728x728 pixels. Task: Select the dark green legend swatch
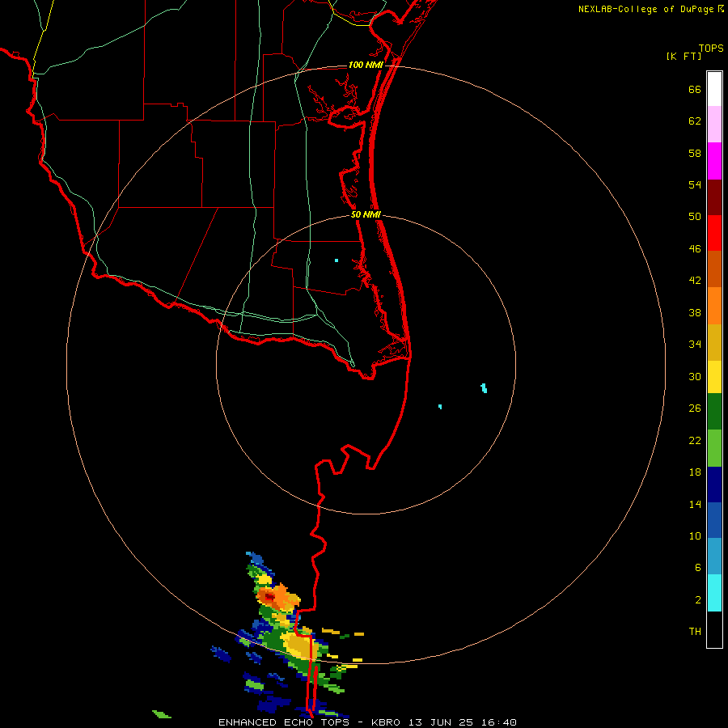[714, 412]
